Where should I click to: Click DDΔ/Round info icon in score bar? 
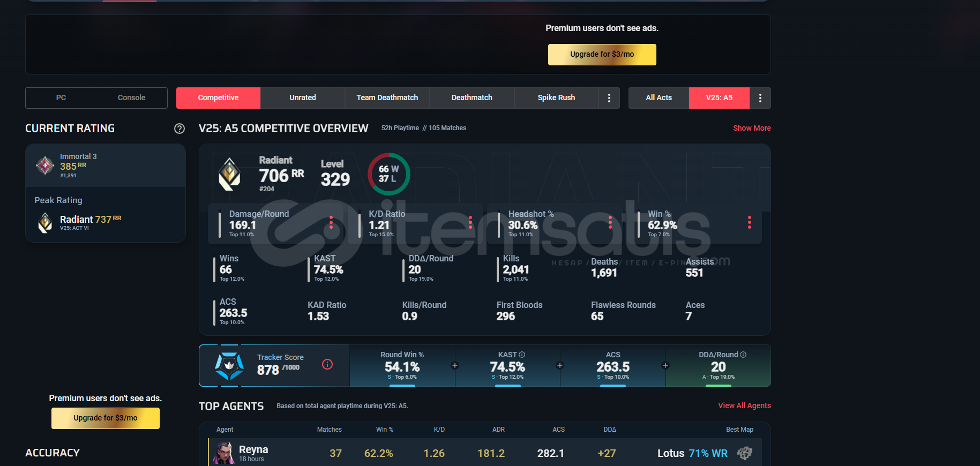coord(743,355)
